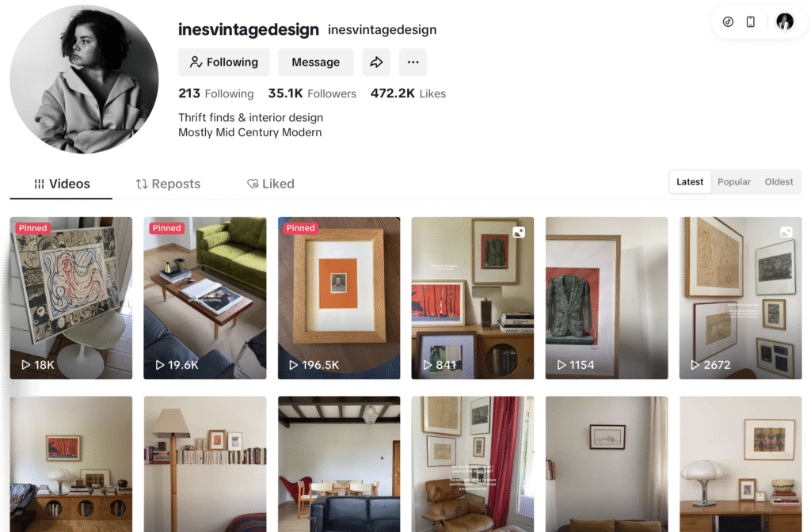Select the Latest sort option
Image resolution: width=811 pixels, height=532 pixels.
(x=690, y=182)
